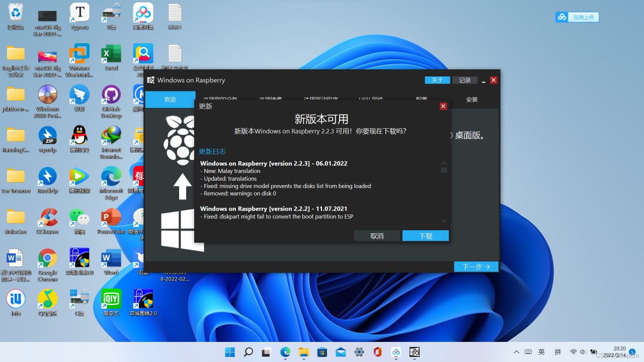Open Office from the taskbar

[377, 352]
